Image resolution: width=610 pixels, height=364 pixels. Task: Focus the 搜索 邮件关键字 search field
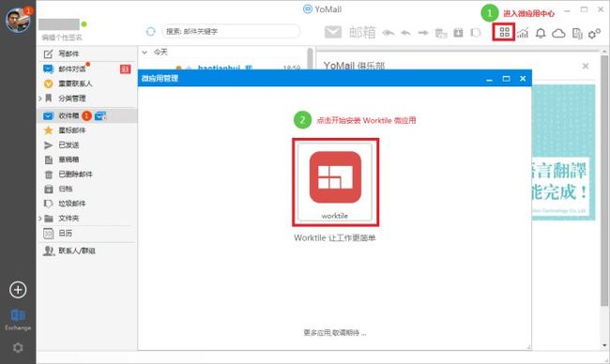[231, 32]
